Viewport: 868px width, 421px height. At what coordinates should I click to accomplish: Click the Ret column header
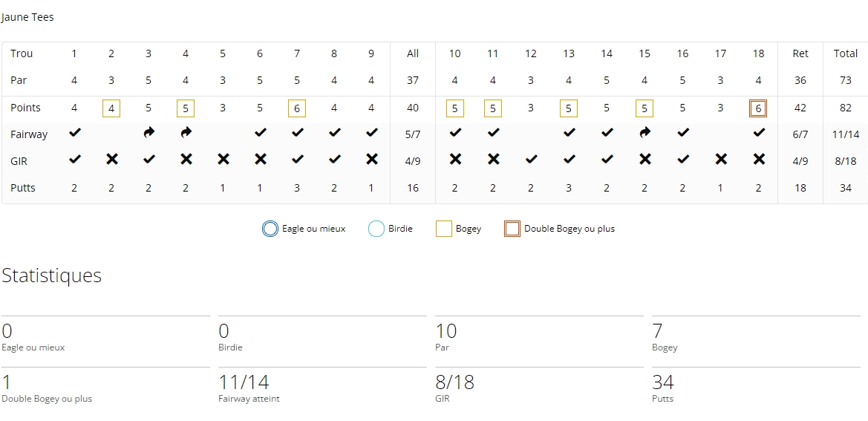[800, 53]
